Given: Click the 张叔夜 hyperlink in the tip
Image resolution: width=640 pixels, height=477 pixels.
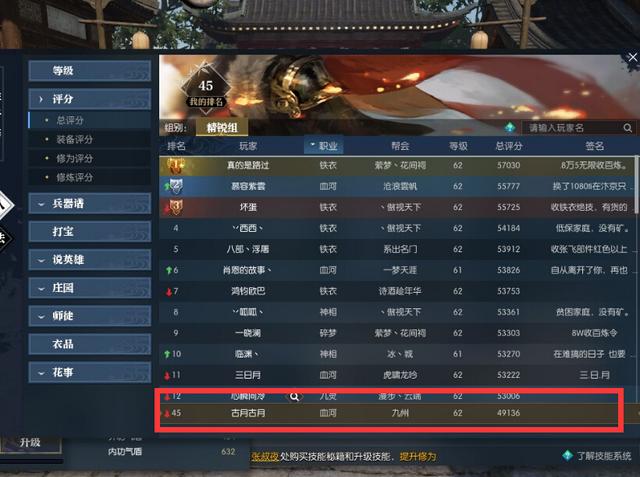Looking at the screenshot, I should click(264, 456).
